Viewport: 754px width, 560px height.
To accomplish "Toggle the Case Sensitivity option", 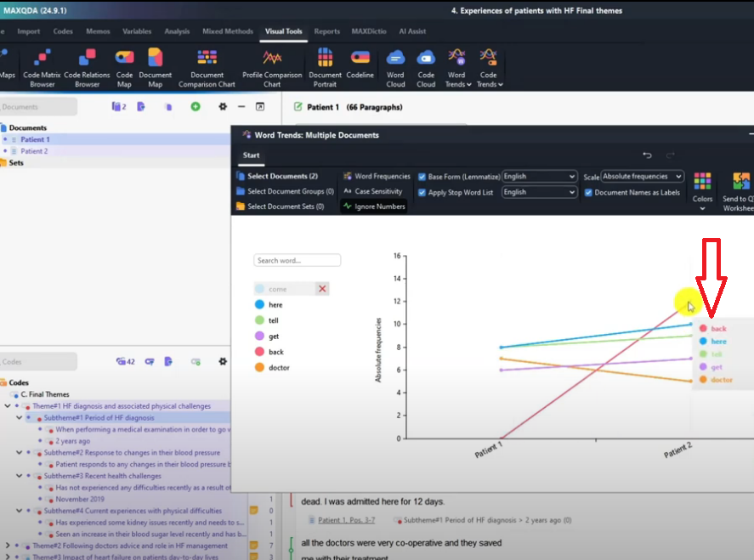I will (373, 191).
